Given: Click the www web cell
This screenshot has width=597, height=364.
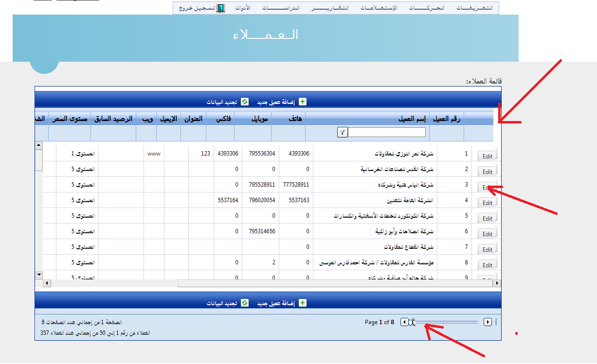Looking at the screenshot, I should coord(154,154).
